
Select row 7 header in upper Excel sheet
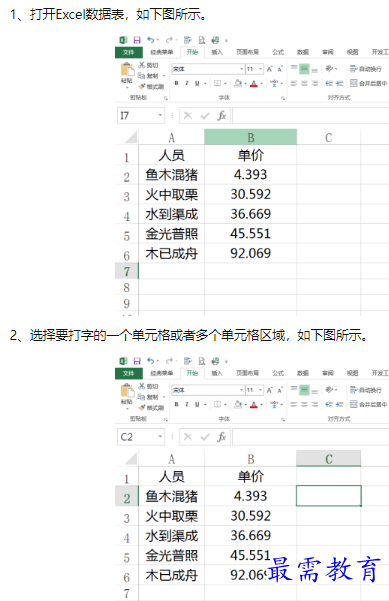pos(126,271)
